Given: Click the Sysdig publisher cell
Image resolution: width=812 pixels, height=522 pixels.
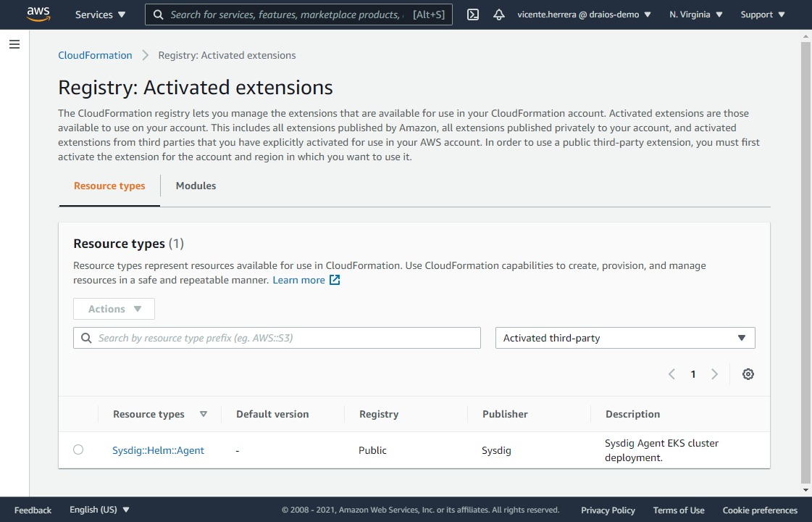Looking at the screenshot, I should (496, 450).
